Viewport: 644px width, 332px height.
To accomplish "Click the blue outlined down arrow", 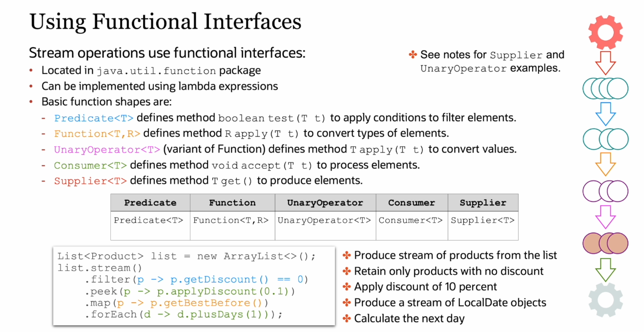I will coord(605,113).
